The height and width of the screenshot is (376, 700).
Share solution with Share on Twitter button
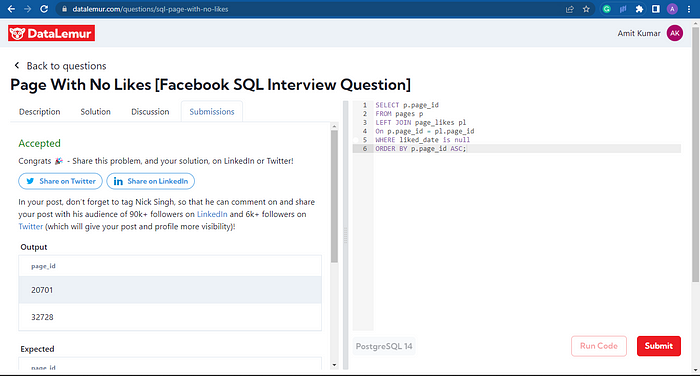(60, 181)
